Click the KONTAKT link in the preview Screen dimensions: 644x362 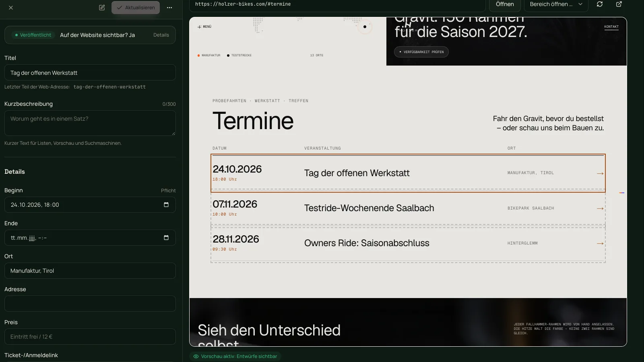click(x=611, y=27)
